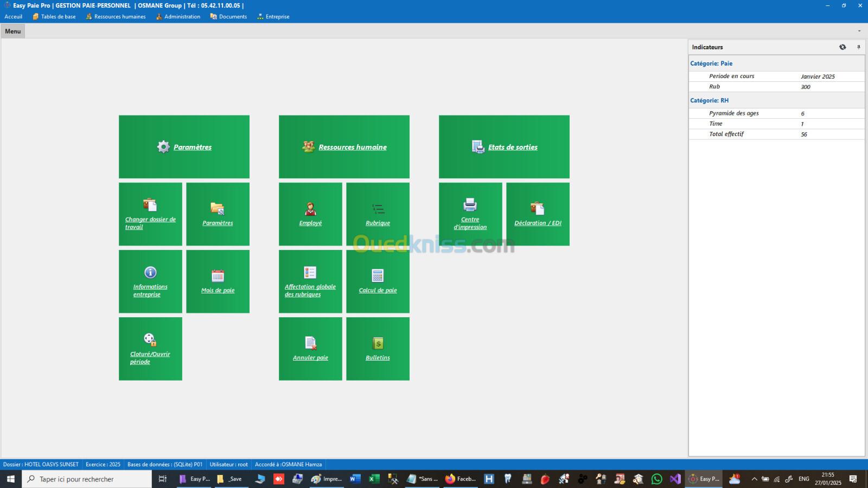Click the Calcul de paie calculator icon
Viewport: 868px width, 488px height.
(x=378, y=275)
